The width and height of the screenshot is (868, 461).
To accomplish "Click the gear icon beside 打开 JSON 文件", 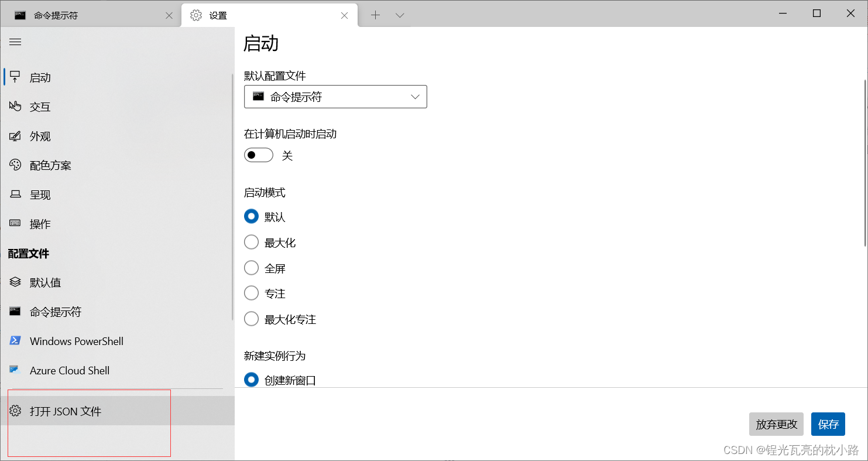I will pyautogui.click(x=15, y=411).
